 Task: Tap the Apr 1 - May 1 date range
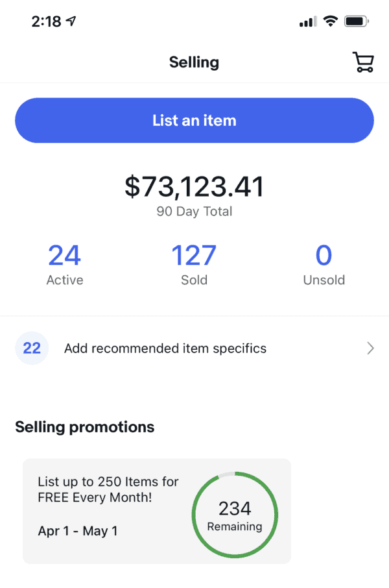click(78, 531)
